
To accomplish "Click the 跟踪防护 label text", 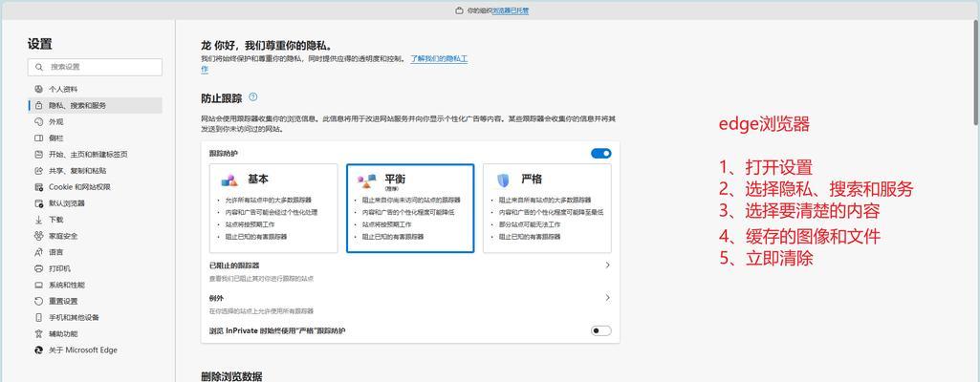I will [x=223, y=154].
